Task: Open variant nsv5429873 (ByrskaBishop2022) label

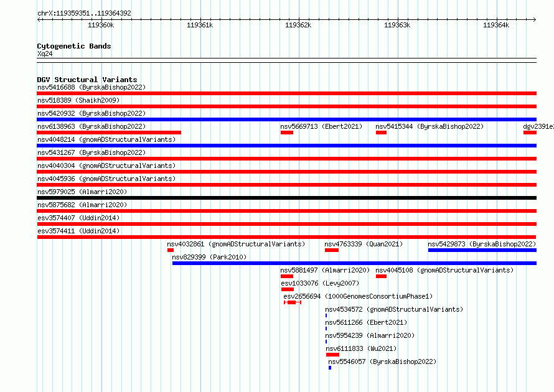Action: coord(482,244)
